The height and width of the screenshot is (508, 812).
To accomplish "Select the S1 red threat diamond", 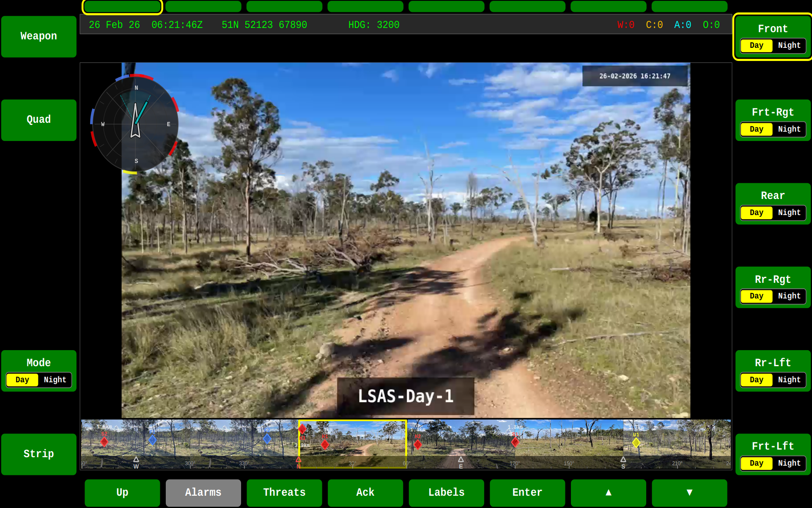I will click(515, 442).
